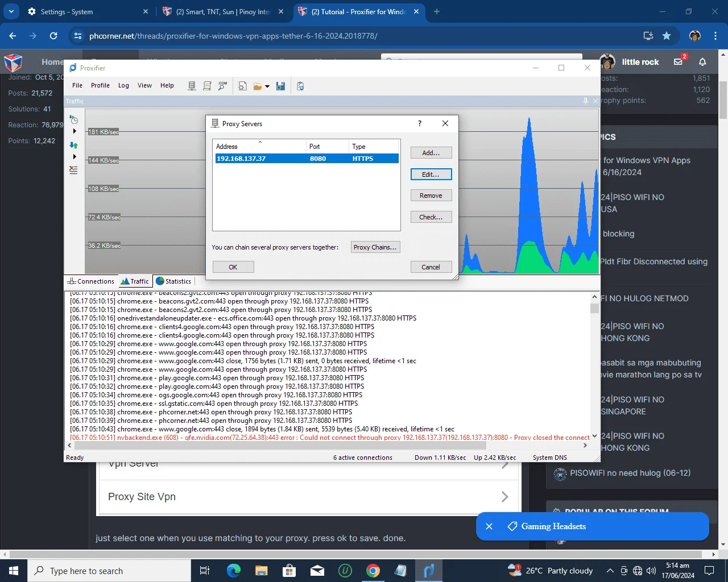Viewport: 728px width, 582px height.
Task: Open Proxification Rules toolbar icon in Proxifier
Action: [x=207, y=86]
